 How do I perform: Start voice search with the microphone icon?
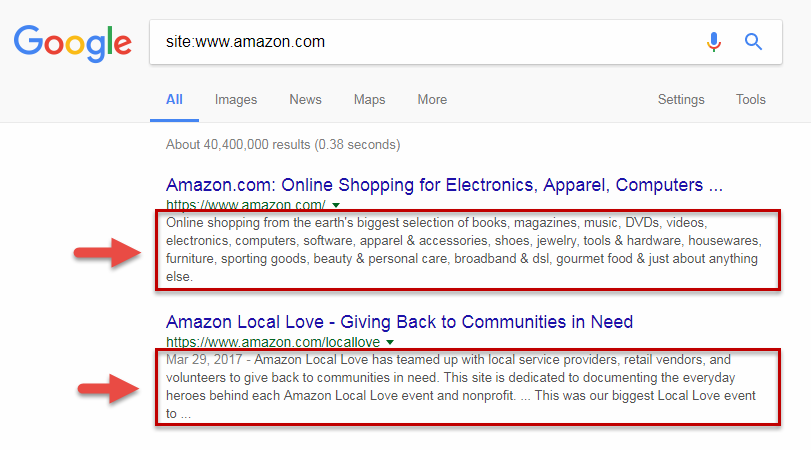click(714, 42)
